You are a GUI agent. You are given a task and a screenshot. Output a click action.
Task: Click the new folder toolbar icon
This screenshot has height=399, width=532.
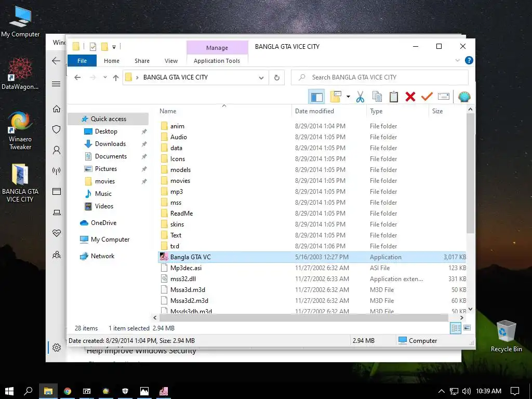click(x=336, y=97)
